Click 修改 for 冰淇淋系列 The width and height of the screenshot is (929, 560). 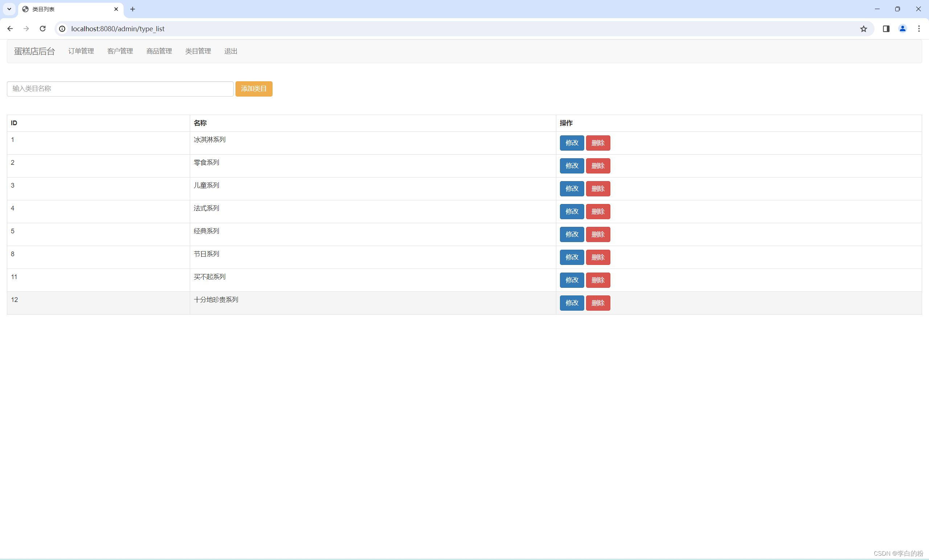pyautogui.click(x=572, y=143)
